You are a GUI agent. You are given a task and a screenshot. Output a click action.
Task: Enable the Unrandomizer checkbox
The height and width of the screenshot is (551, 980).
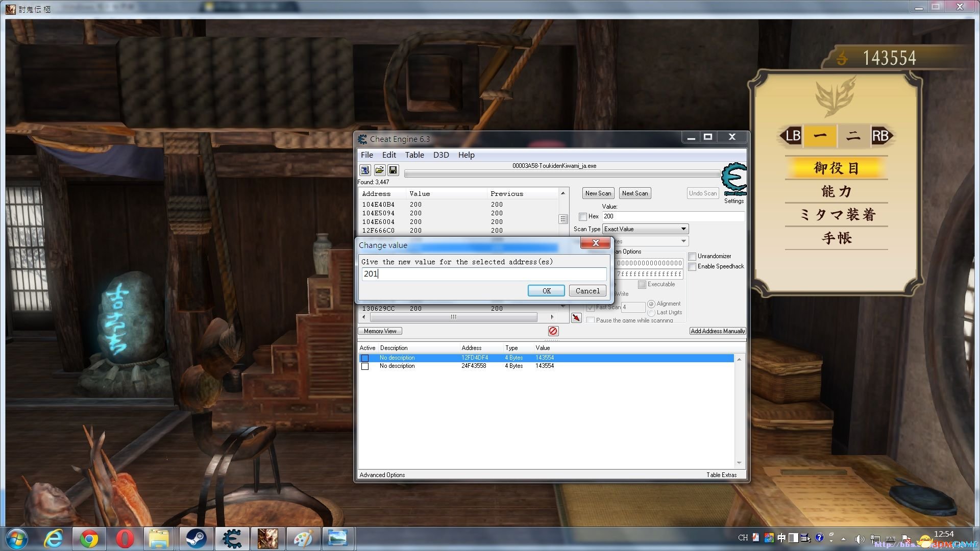692,256
